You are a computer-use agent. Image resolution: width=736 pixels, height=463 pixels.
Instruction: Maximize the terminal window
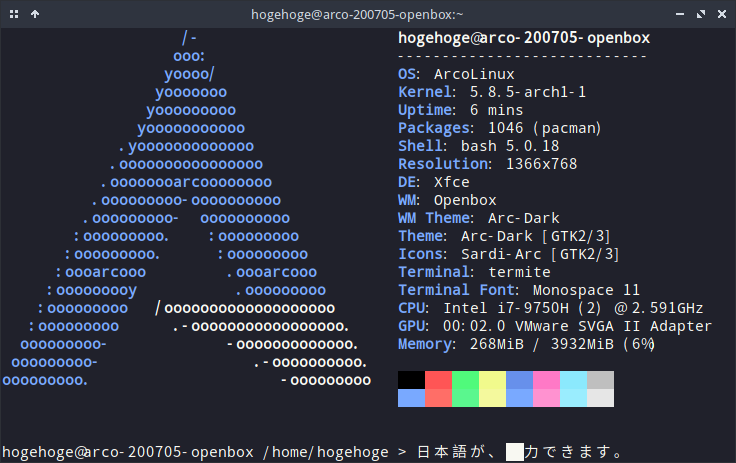(701, 14)
